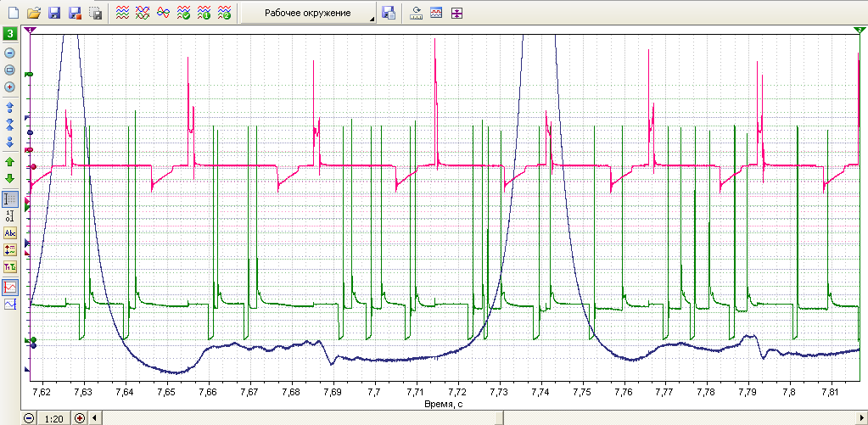Screen dimensions: 868x425
Task: Move channel down with green down arrow
Action: coord(9,179)
